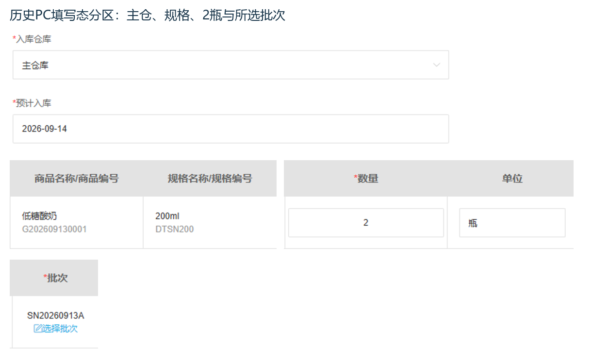This screenshot has height=364, width=592.
Task: Click the product code G202609130001
Action: tap(54, 229)
